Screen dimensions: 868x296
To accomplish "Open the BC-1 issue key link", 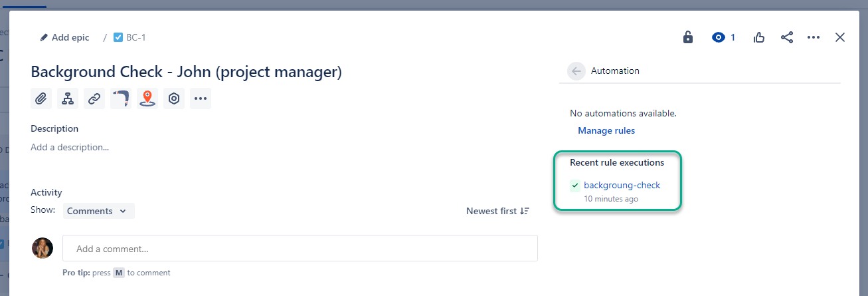I will click(135, 37).
